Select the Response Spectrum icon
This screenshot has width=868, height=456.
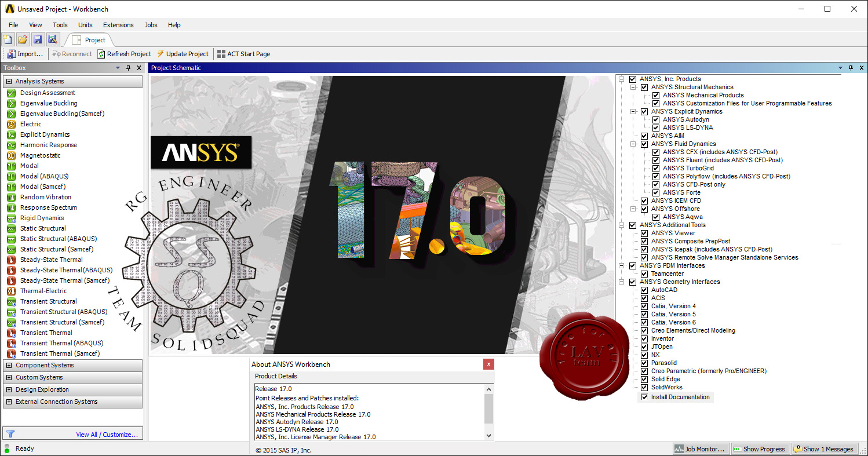click(x=11, y=207)
